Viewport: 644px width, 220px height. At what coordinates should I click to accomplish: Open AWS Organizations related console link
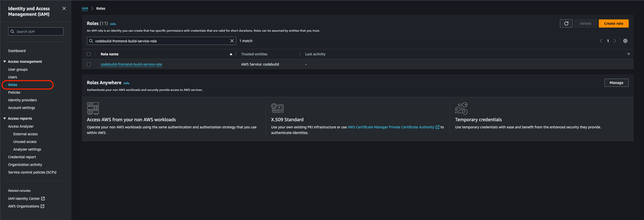click(24, 206)
